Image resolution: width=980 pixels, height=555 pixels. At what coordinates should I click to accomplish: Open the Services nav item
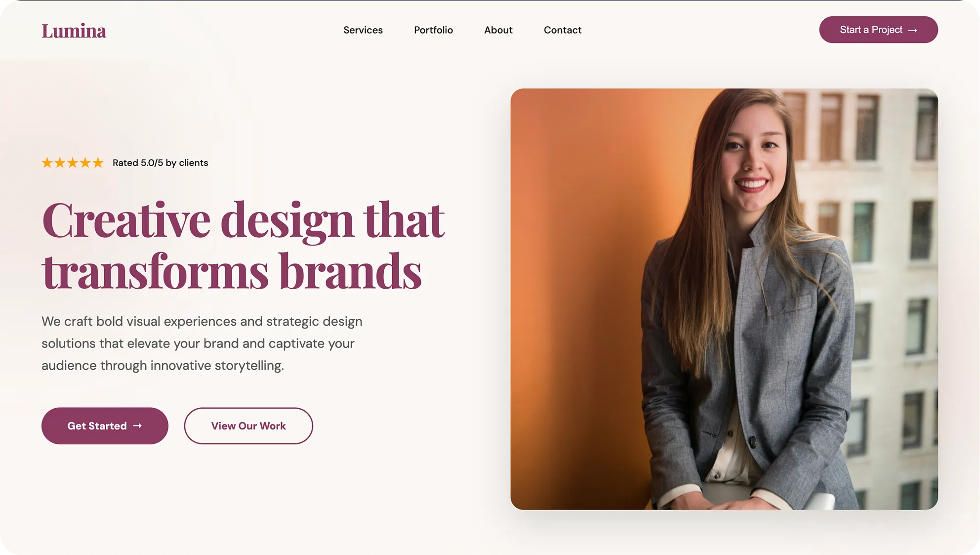tap(363, 30)
